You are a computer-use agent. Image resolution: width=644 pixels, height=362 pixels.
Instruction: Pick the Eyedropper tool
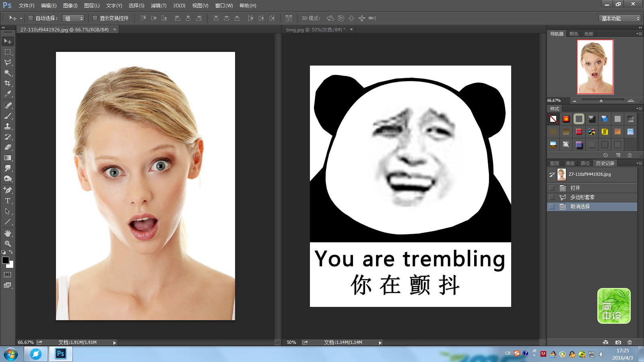click(x=8, y=94)
